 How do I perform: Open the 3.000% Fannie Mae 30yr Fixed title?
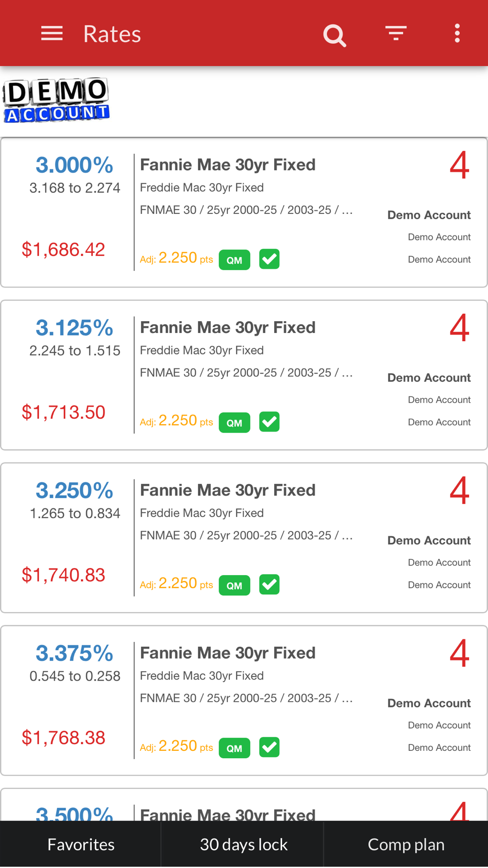click(228, 165)
